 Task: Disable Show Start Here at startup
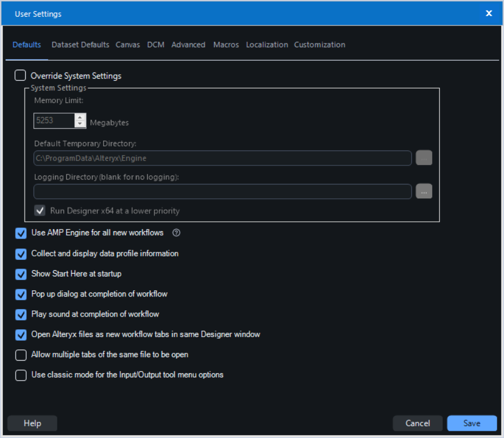point(21,274)
